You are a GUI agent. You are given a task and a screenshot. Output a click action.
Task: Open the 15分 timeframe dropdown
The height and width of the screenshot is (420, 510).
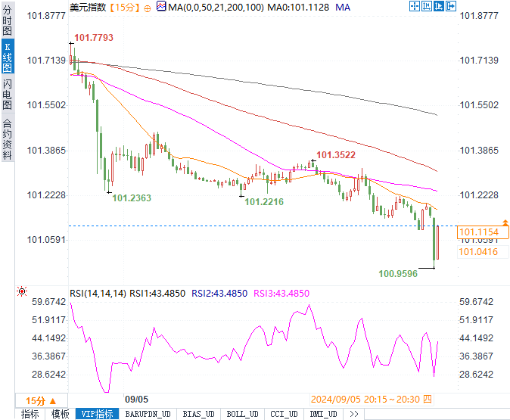pos(42,401)
